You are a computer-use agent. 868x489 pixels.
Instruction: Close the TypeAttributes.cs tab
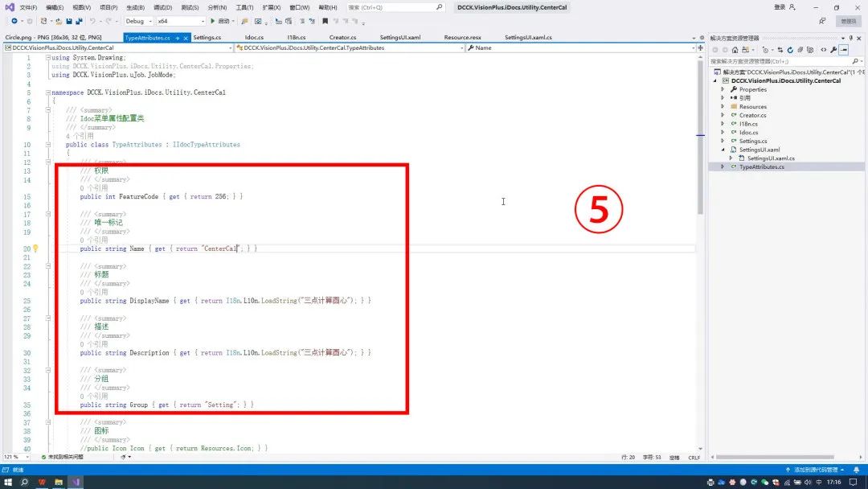(186, 38)
